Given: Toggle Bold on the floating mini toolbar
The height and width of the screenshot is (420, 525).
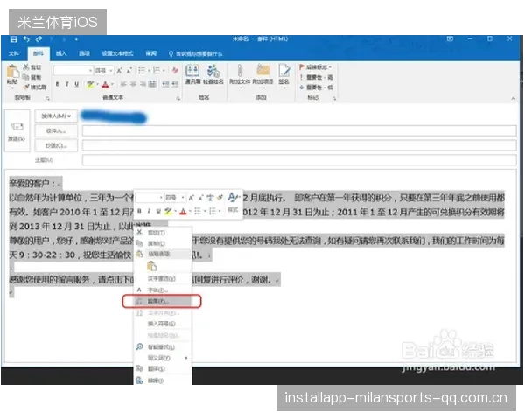Looking at the screenshot, I should click(139, 211).
